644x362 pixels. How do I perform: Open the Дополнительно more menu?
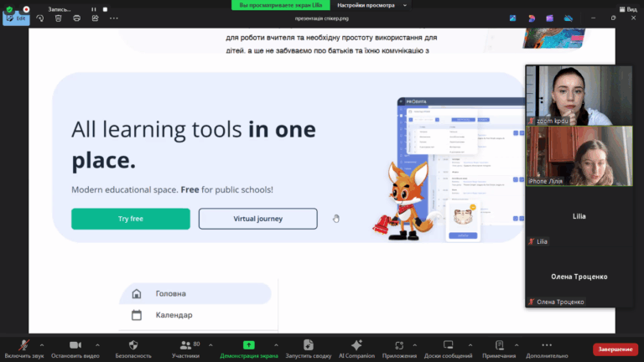[x=547, y=349]
